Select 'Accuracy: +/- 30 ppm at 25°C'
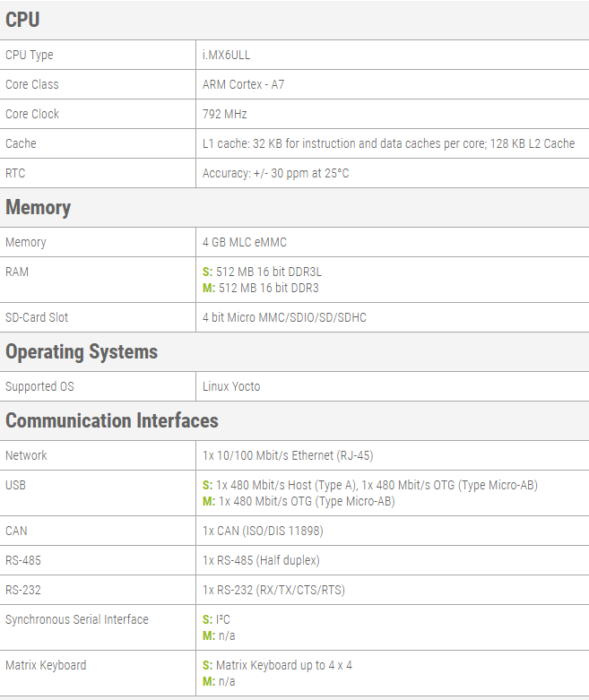589x700 pixels. point(275,173)
